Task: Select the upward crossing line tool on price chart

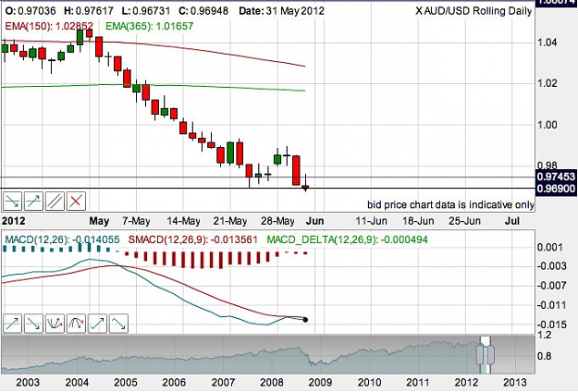Action: pos(33,202)
